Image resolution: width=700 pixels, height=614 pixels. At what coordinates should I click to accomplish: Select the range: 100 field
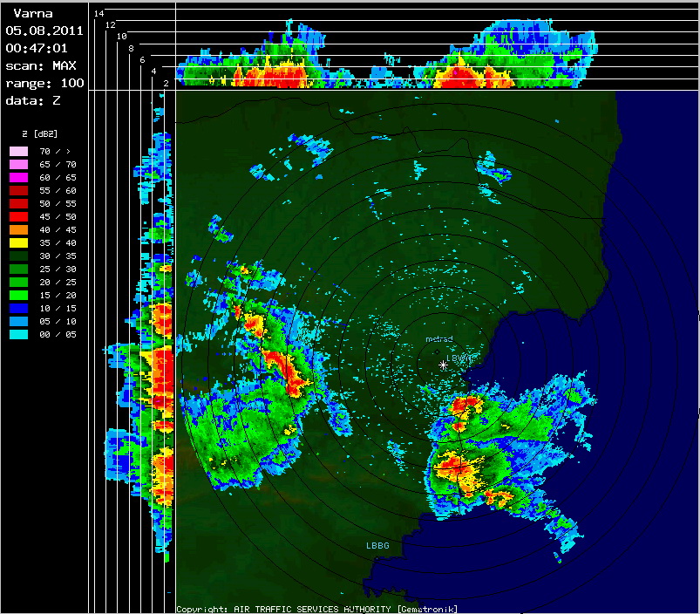pos(44,83)
